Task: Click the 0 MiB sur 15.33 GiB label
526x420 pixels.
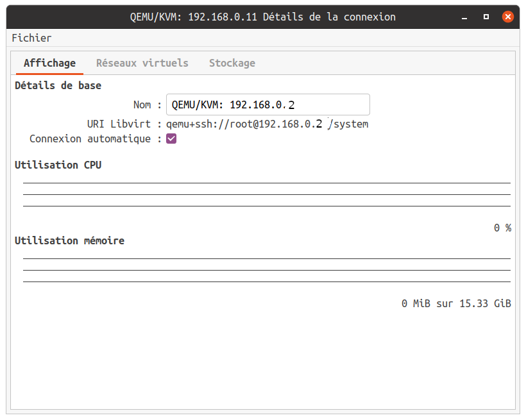Action: [x=455, y=303]
